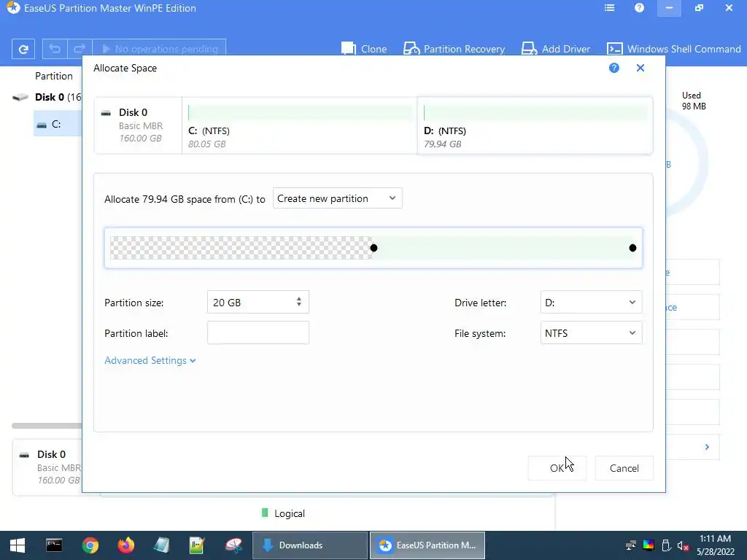This screenshot has height=560, width=747.
Task: Click the Cancel button
Action: [624, 468]
